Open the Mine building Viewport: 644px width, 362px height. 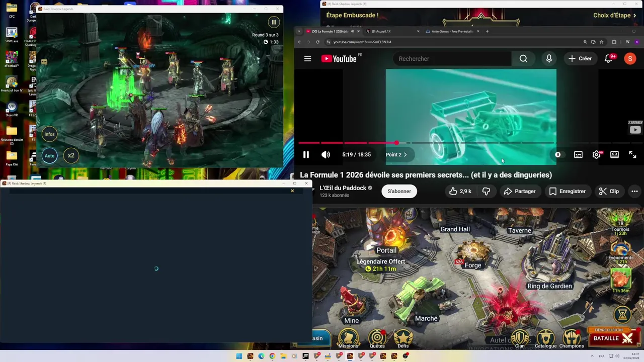click(x=351, y=321)
